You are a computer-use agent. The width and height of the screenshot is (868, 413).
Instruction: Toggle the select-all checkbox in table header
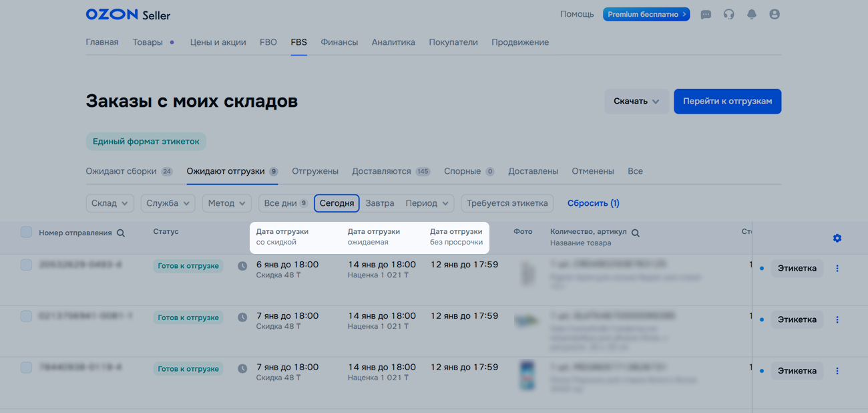(26, 232)
